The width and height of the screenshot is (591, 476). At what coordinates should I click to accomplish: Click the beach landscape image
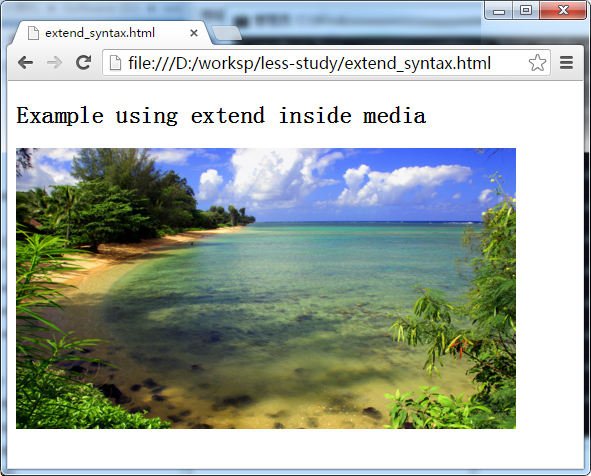(x=266, y=288)
